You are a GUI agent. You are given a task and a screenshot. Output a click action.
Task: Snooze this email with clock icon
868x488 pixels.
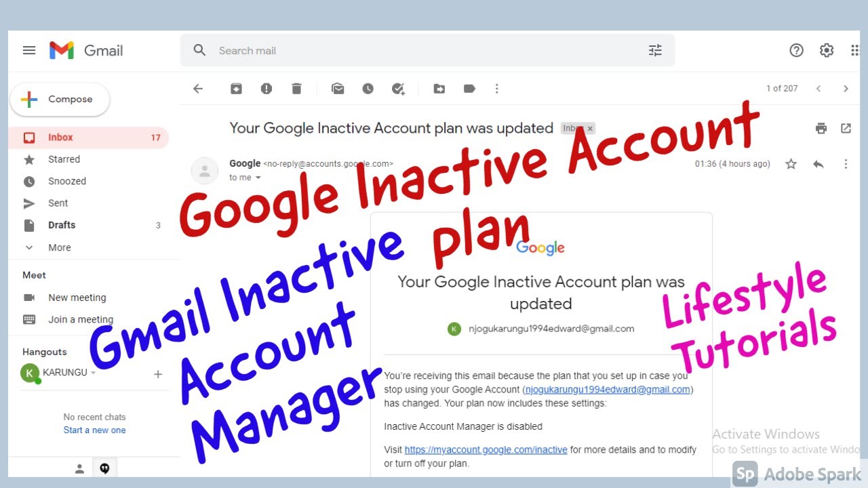368,89
